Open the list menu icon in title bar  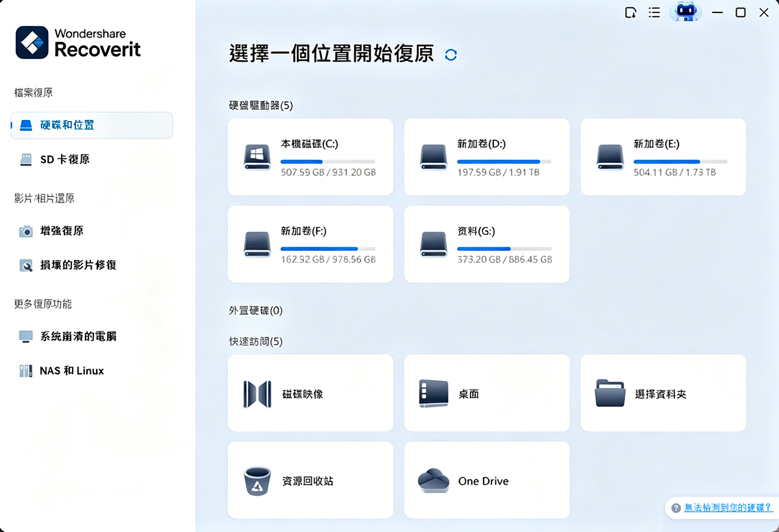[654, 12]
